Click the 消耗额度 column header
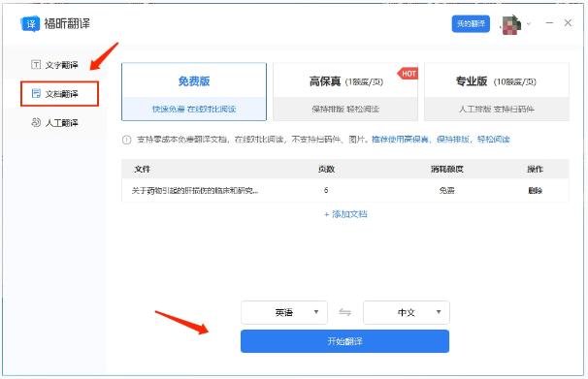 point(446,170)
